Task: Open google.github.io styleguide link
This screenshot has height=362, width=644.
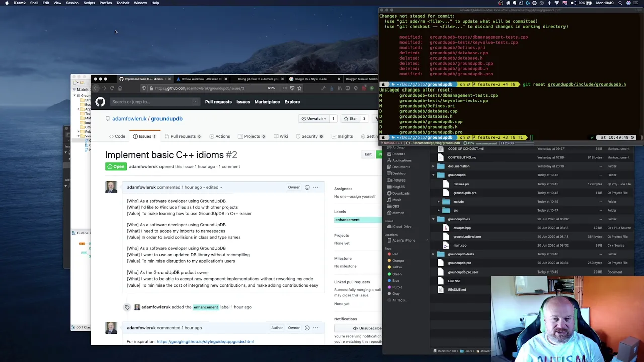Action: pyautogui.click(x=205, y=342)
